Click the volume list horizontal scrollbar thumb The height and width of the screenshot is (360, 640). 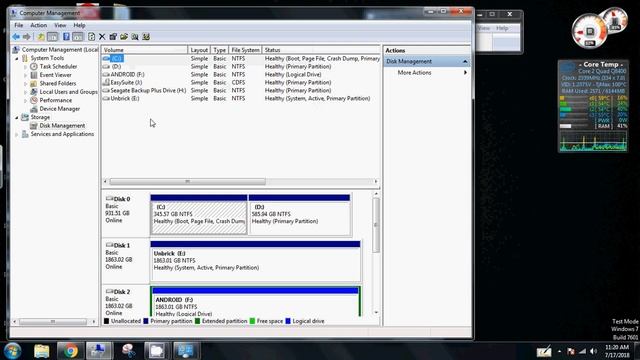tap(187, 182)
